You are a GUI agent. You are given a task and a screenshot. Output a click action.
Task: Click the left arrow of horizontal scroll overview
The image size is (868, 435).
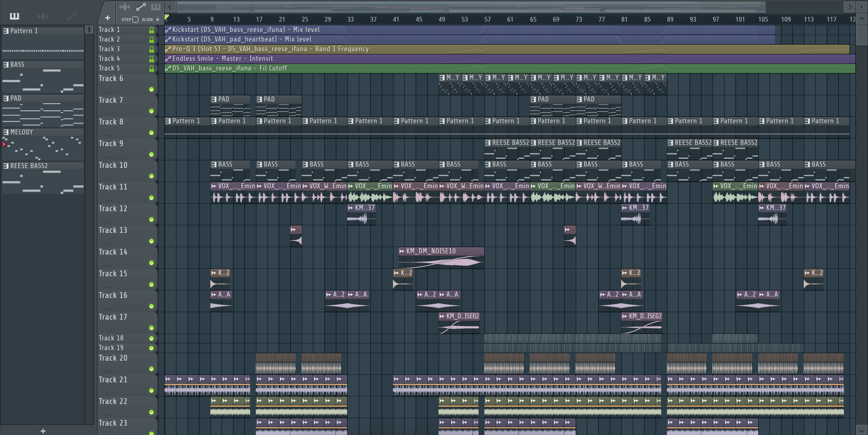170,7
